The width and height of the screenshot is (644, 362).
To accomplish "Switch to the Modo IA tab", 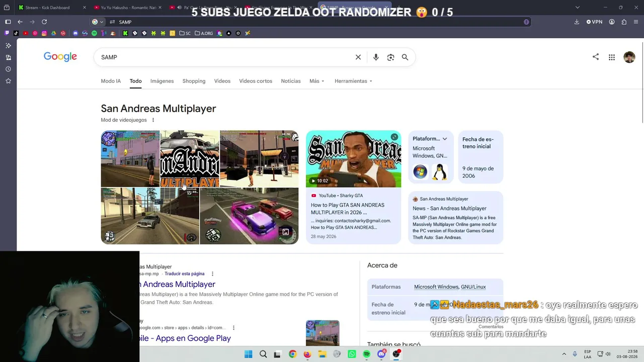I will [x=111, y=81].
